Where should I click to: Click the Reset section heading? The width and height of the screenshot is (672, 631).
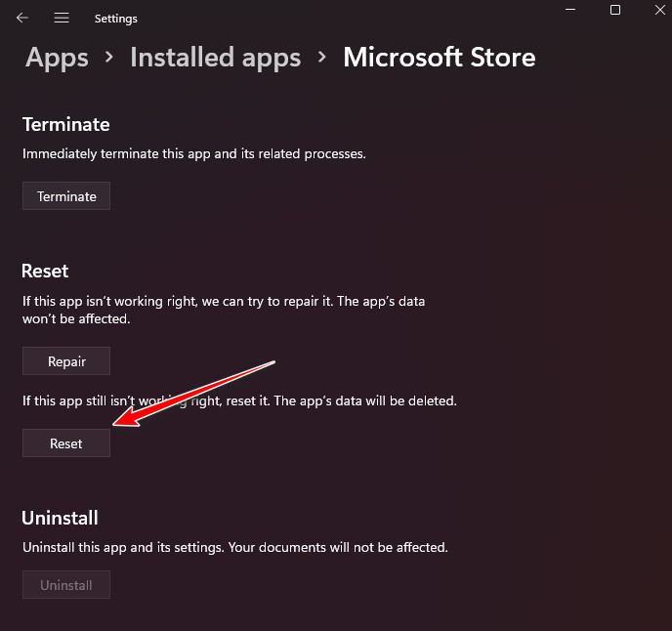(45, 271)
